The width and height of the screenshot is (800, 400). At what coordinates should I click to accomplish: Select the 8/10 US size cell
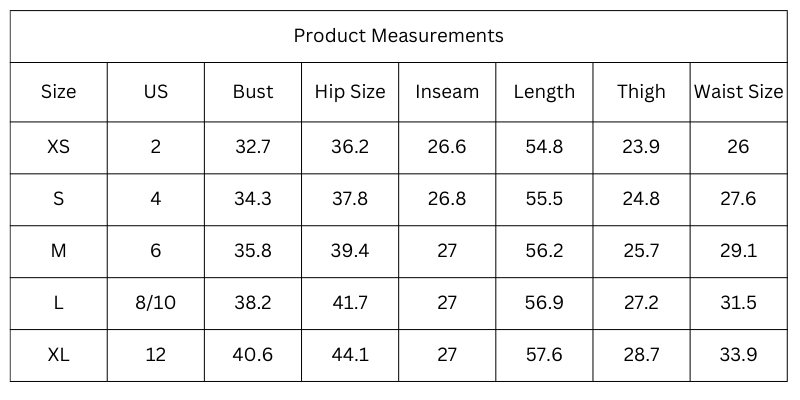156,303
